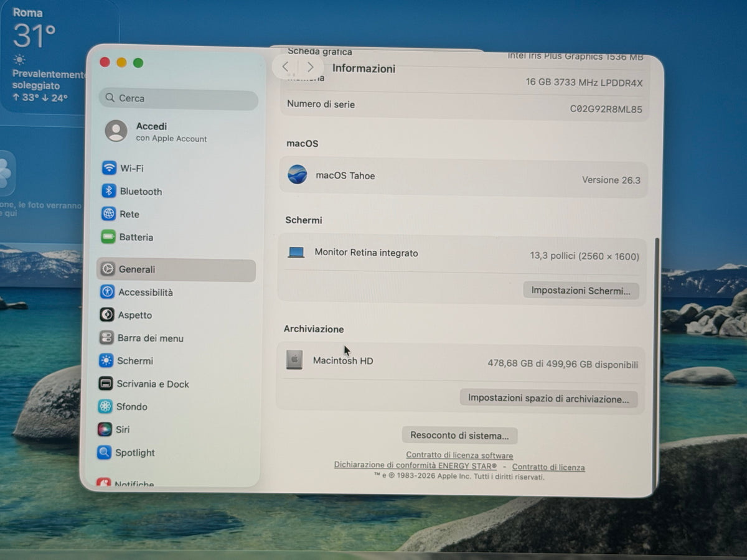Viewport: 747px width, 560px height.
Task: Open Impostazioni Schermi button
Action: 581,291
